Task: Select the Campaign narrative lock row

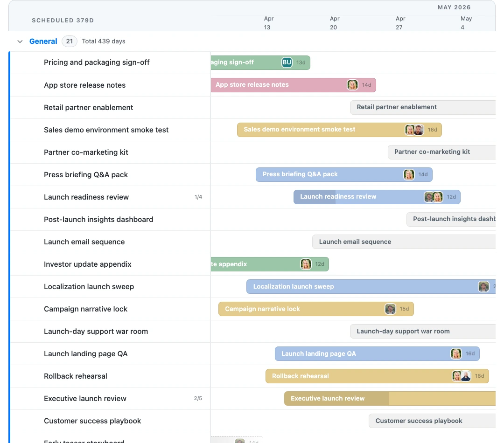Action: pos(111,309)
